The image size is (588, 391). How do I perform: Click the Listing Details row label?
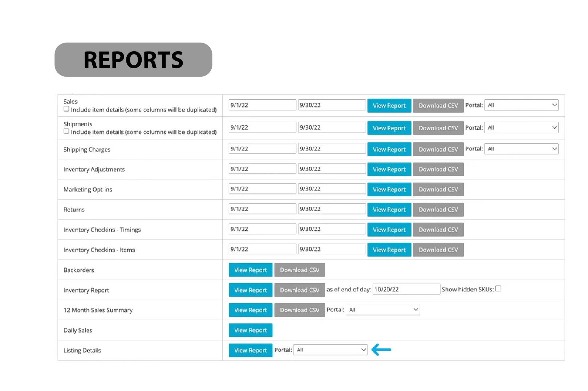click(x=82, y=351)
